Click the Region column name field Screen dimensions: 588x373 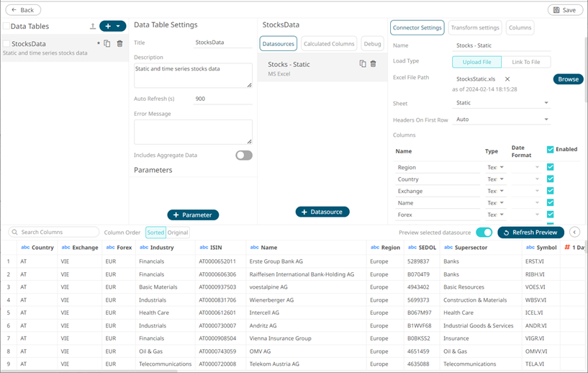tap(437, 167)
